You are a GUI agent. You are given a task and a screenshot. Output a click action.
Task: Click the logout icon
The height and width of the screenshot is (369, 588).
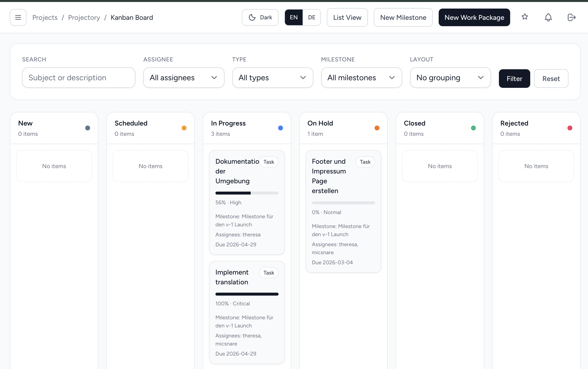click(572, 17)
